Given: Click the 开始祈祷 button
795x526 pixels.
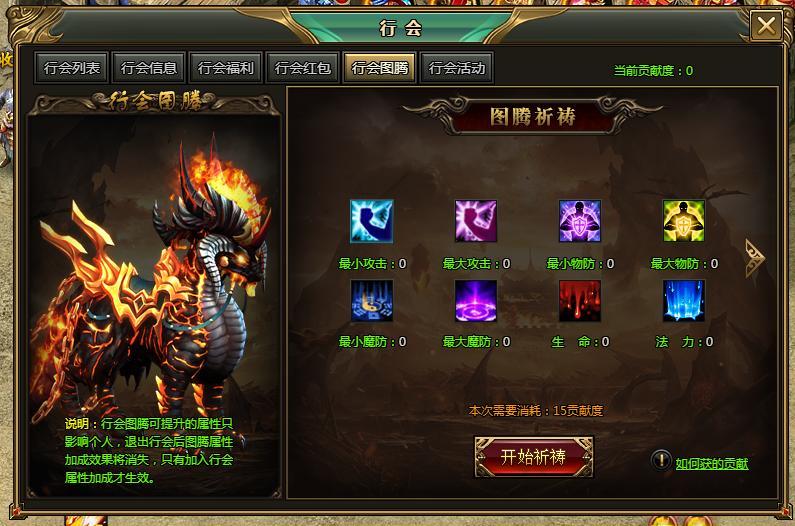Looking at the screenshot, I should coord(533,457).
